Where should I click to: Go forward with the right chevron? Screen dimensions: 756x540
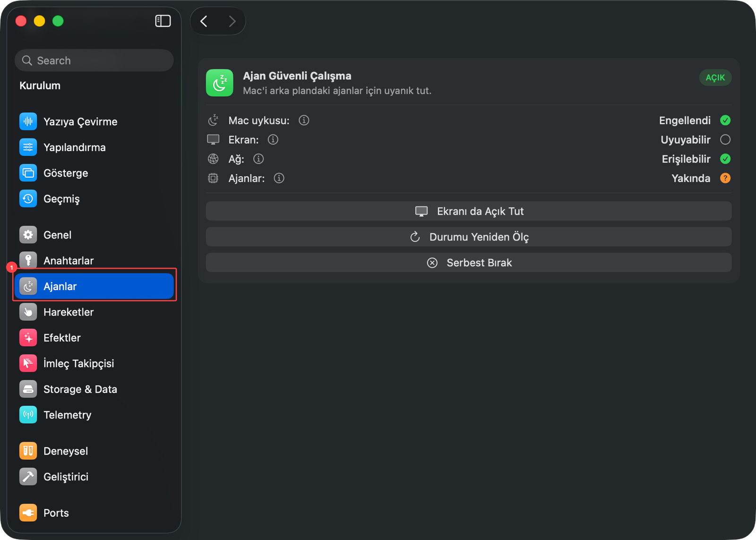pos(232,21)
